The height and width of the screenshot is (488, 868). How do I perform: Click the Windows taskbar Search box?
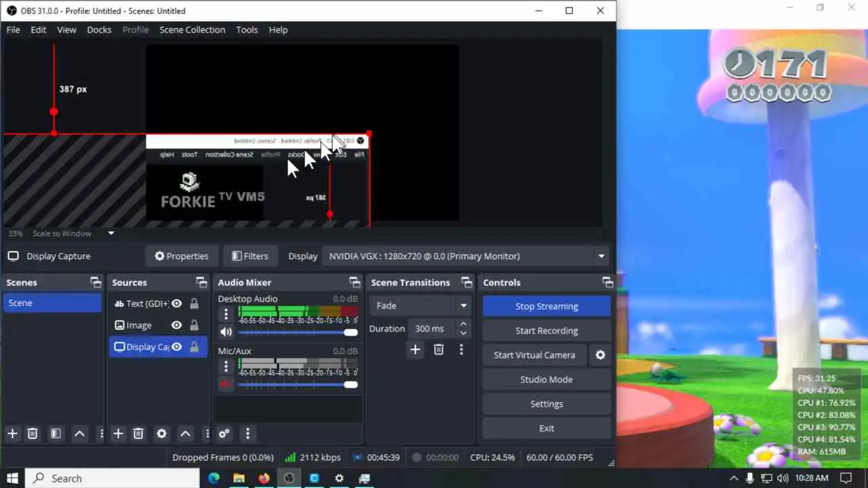(113, 479)
